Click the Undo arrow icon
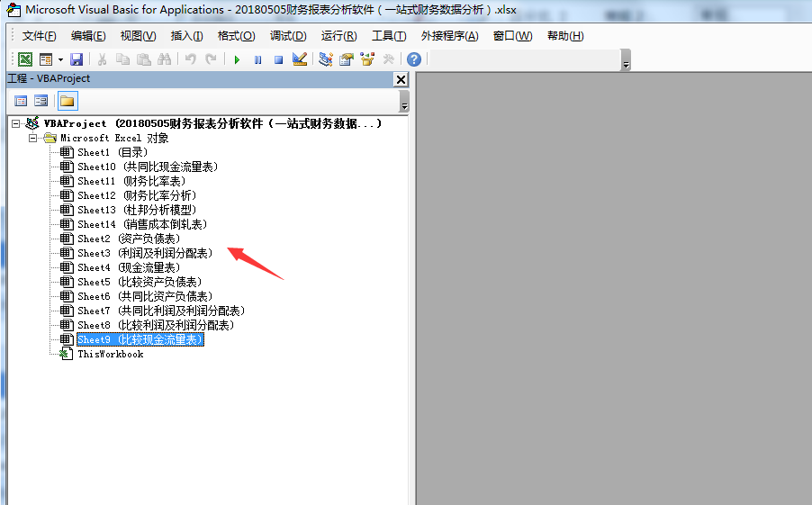Image resolution: width=812 pixels, height=505 pixels. pos(191,59)
